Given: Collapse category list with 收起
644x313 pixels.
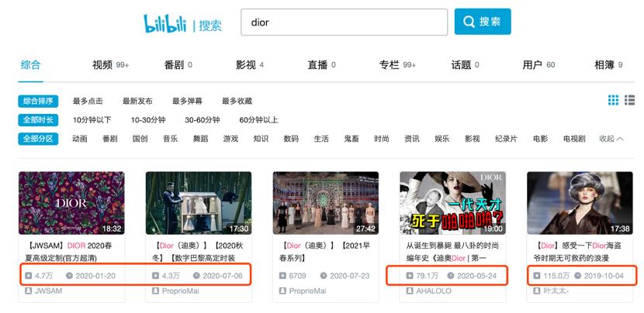Looking at the screenshot, I should pyautogui.click(x=611, y=139).
